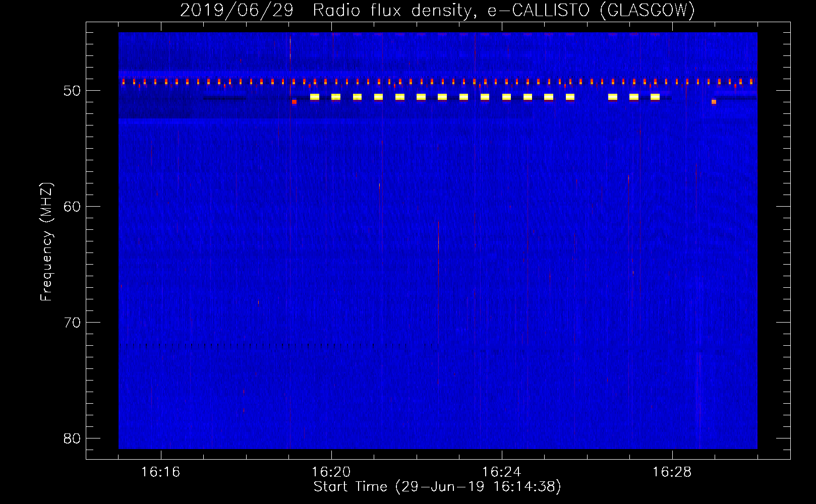Click the 80 frequency tick label
The height and width of the screenshot is (504, 816).
click(x=72, y=438)
